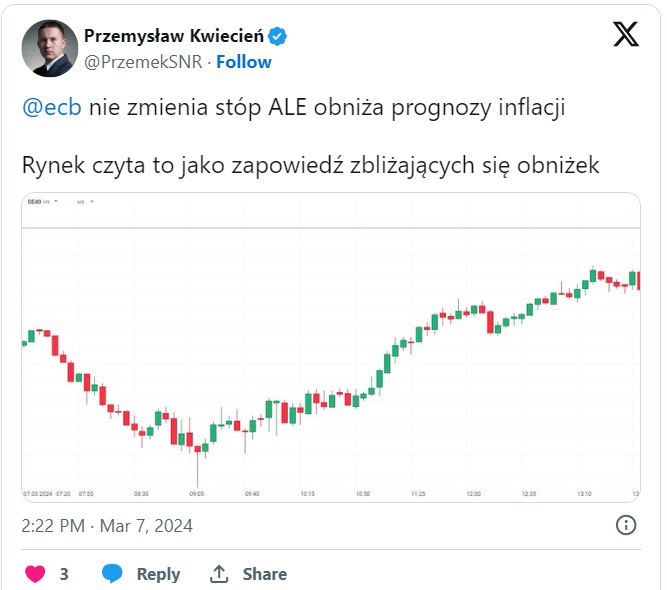This screenshot has height=590, width=667.
Task: Open the tweet info circle icon
Action: (626, 525)
